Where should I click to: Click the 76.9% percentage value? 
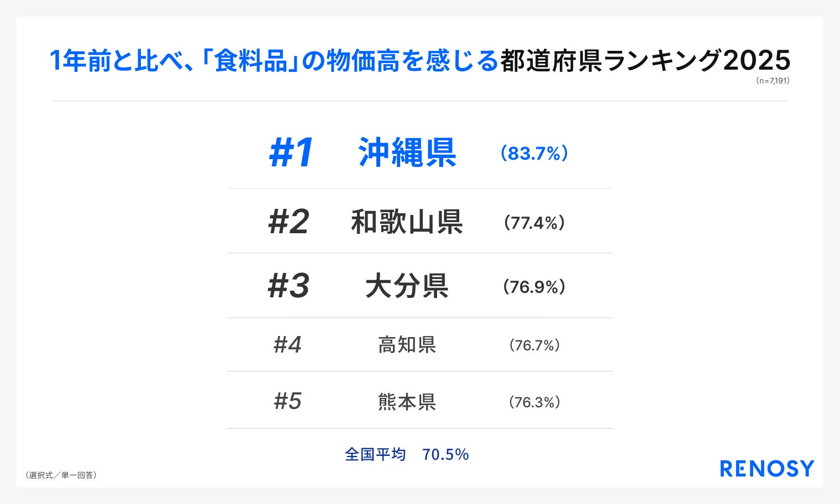tap(534, 287)
